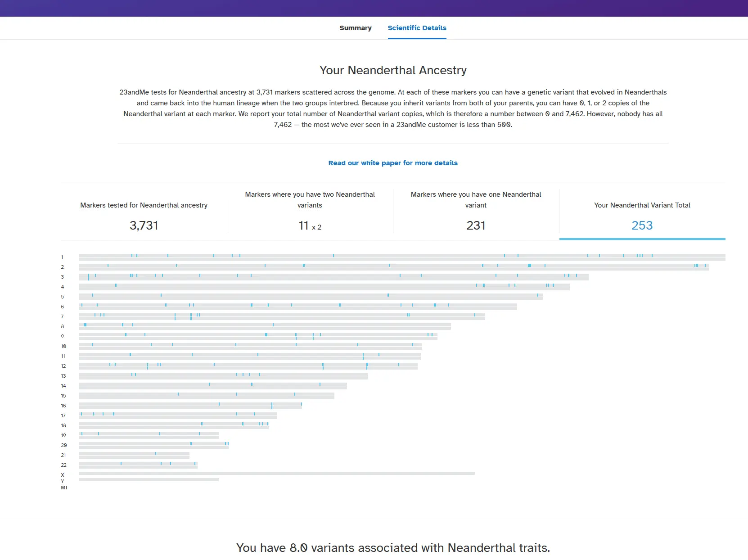
Task: Select the Markers tested for Neanderthal ancestry panel
Action: pos(144,214)
